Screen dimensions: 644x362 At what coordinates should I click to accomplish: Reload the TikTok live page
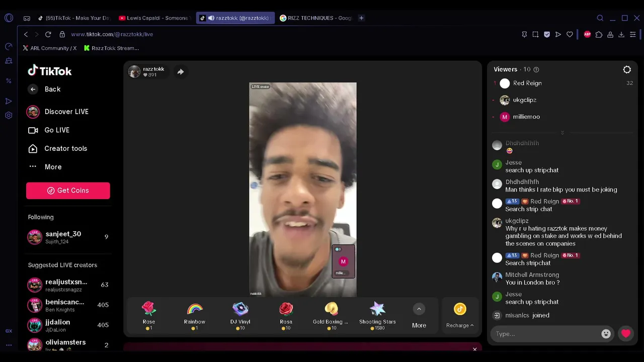point(48,34)
